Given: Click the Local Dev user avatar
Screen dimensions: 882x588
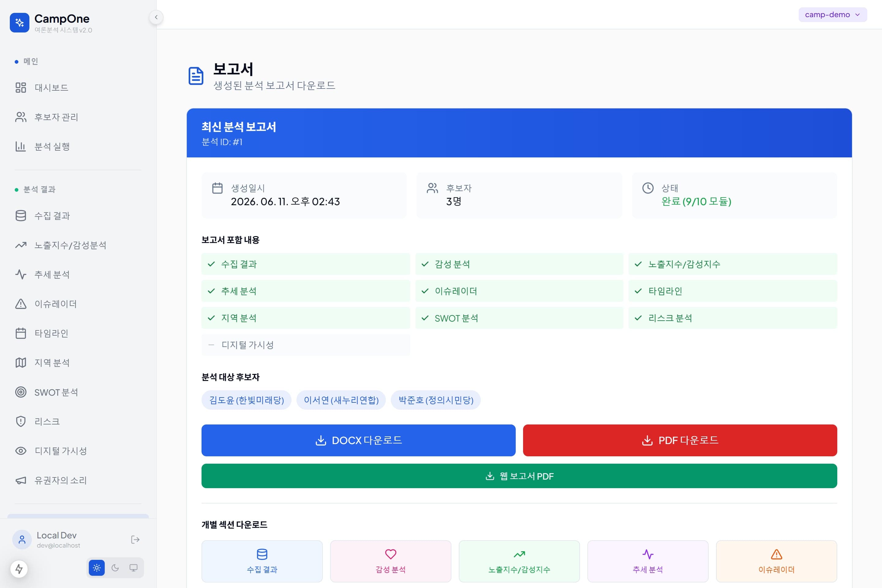Looking at the screenshot, I should [22, 540].
